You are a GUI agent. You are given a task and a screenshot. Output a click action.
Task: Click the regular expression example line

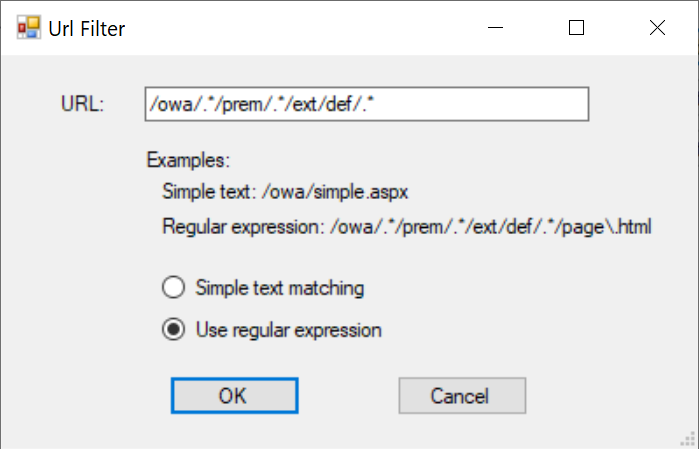click(406, 227)
